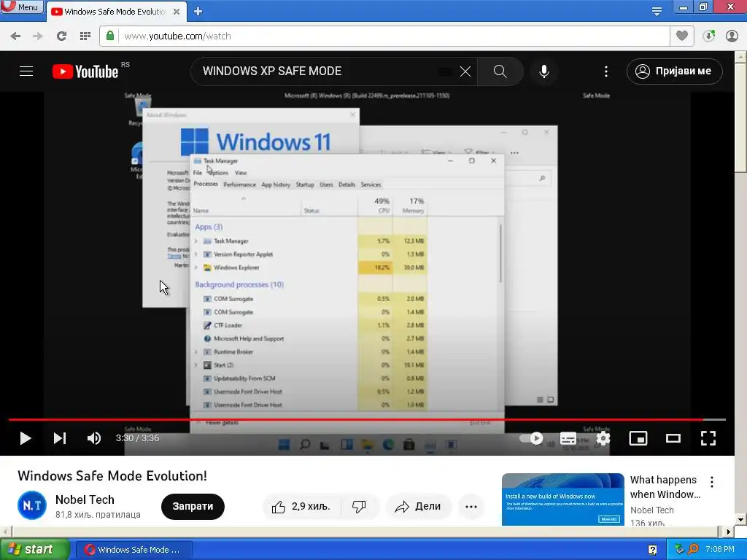747x560 pixels.
Task: Open What happens when Window... video title
Action: 665,487
